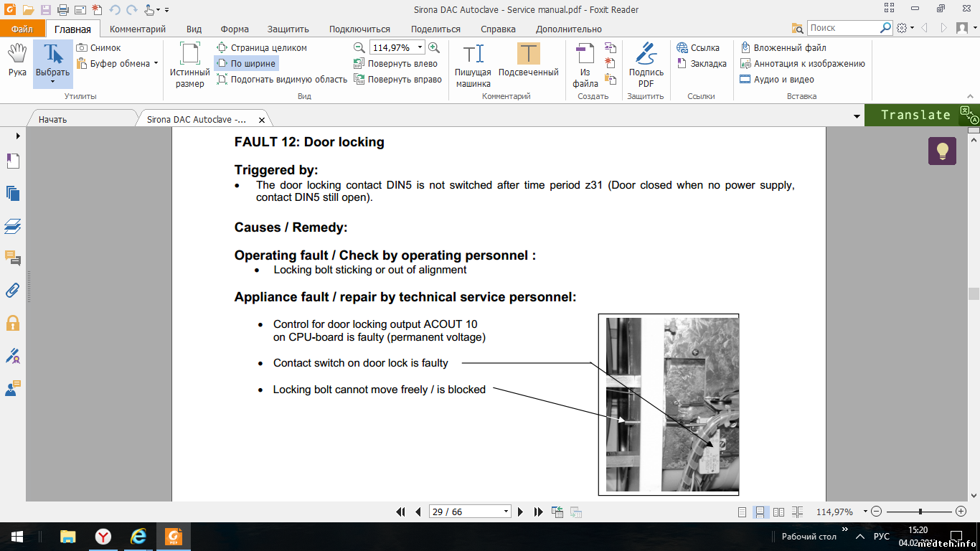Click the green Translate button
The image size is (980, 551).
(915, 116)
